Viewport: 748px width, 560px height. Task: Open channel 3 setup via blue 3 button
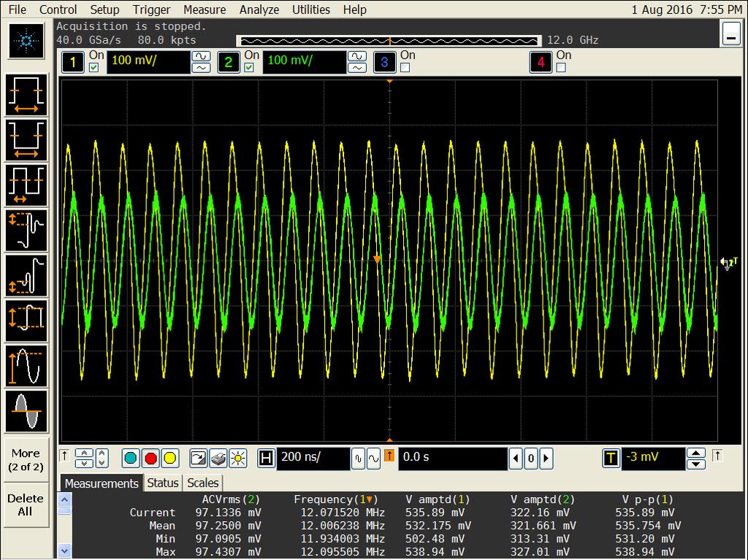tap(384, 62)
